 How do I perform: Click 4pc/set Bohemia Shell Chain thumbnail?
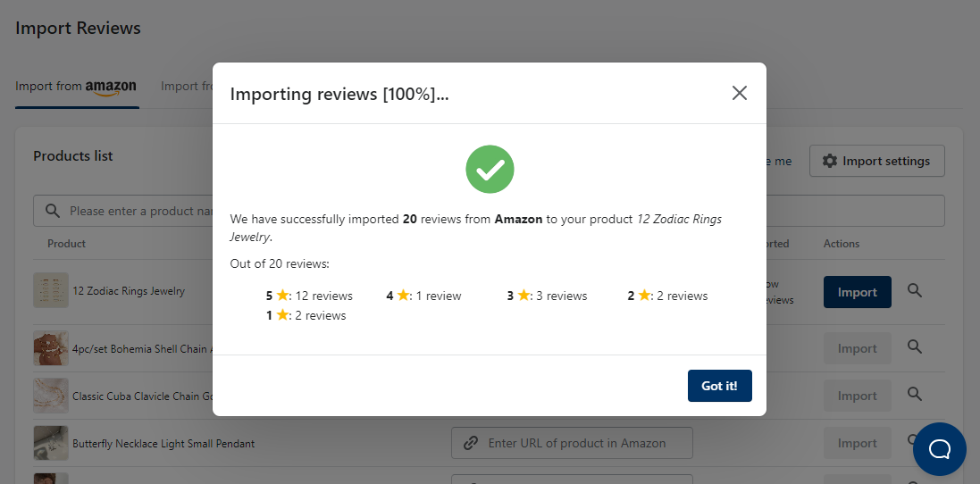click(x=51, y=348)
